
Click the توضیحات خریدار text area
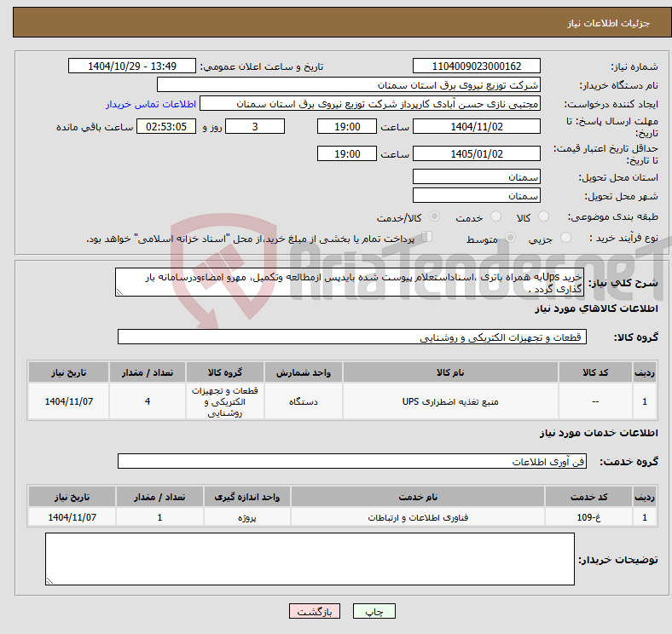tap(310, 559)
